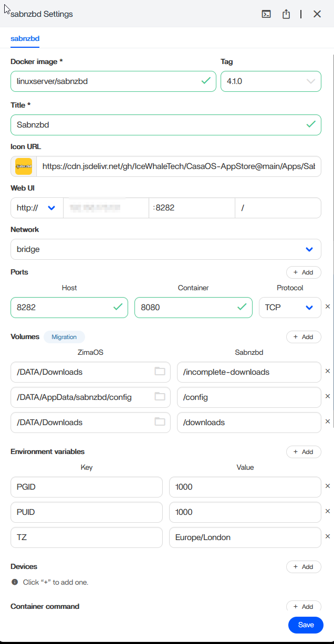Viewport: 334px width, 644px height.
Task: Remove the 8282 port mapping row
Action: pyautogui.click(x=328, y=307)
